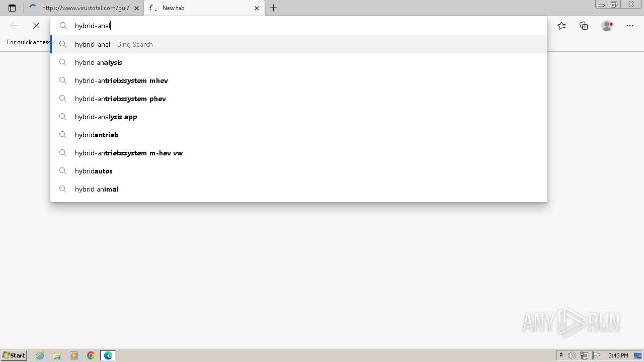Pick 'hybrid-antriebssystem phev' suggestion
644x362 pixels.
coord(299,99)
